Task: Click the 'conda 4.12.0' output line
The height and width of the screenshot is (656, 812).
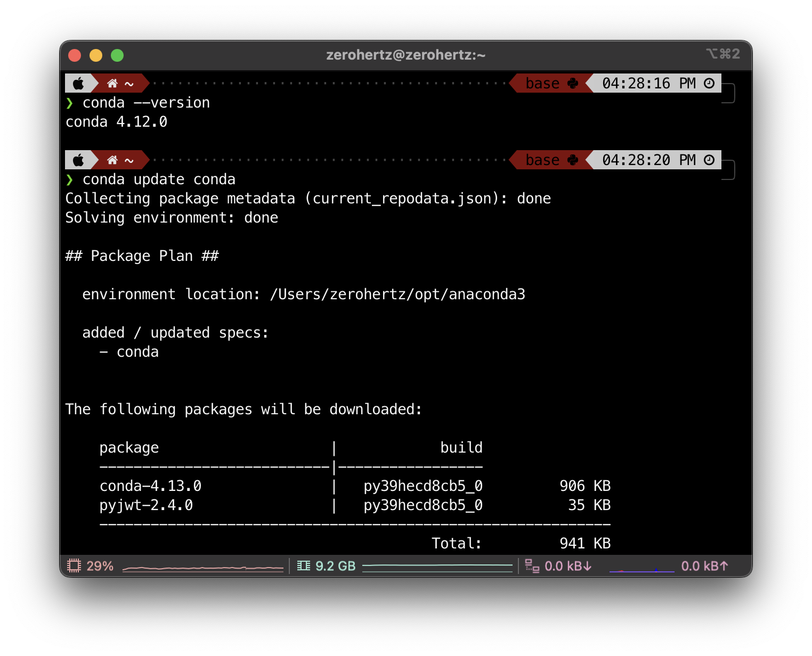Action: 117,122
